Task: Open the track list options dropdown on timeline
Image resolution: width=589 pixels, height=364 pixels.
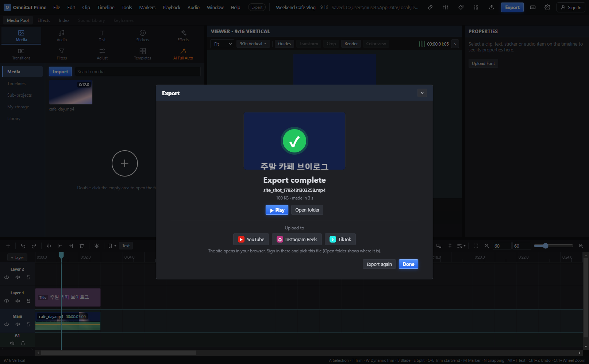Action: [461, 246]
